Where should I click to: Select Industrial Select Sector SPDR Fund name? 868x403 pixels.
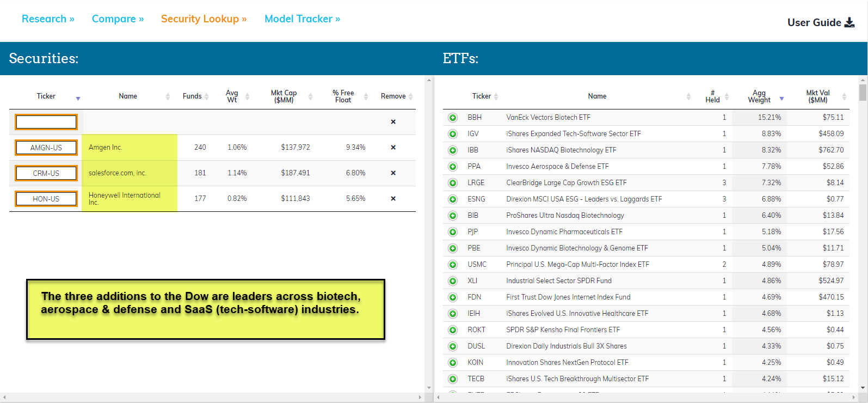[559, 281]
